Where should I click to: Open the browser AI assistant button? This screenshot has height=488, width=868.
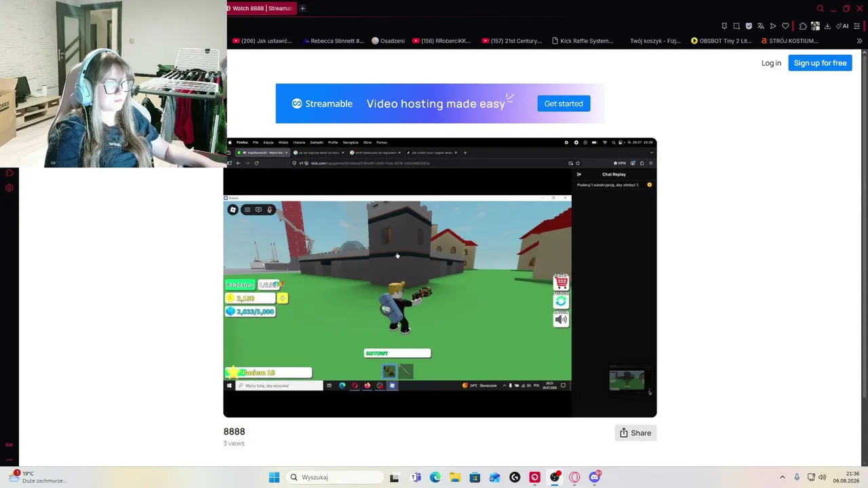(843, 26)
